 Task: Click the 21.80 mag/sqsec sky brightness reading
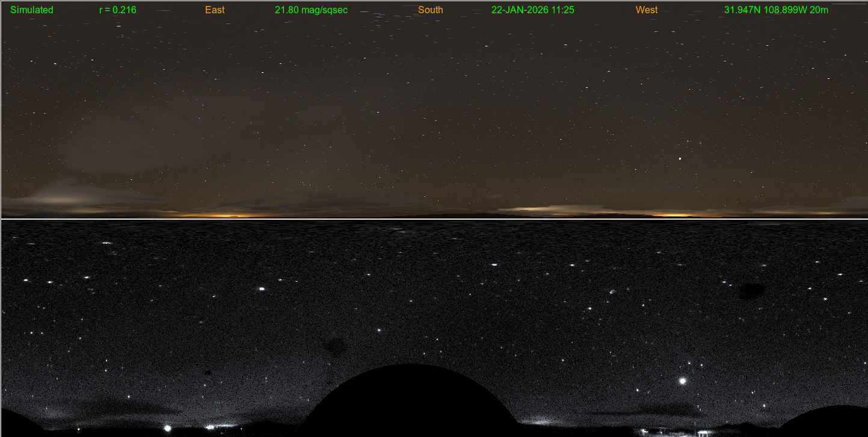pyautogui.click(x=311, y=10)
